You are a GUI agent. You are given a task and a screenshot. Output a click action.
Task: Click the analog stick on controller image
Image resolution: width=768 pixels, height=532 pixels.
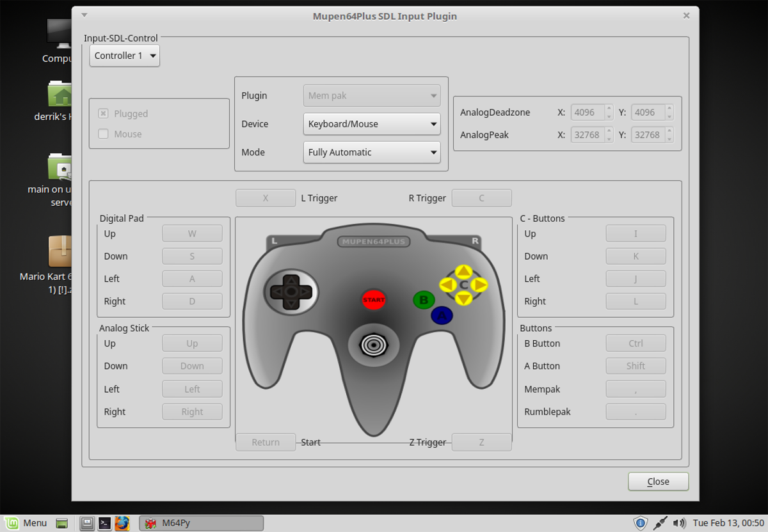click(x=373, y=345)
